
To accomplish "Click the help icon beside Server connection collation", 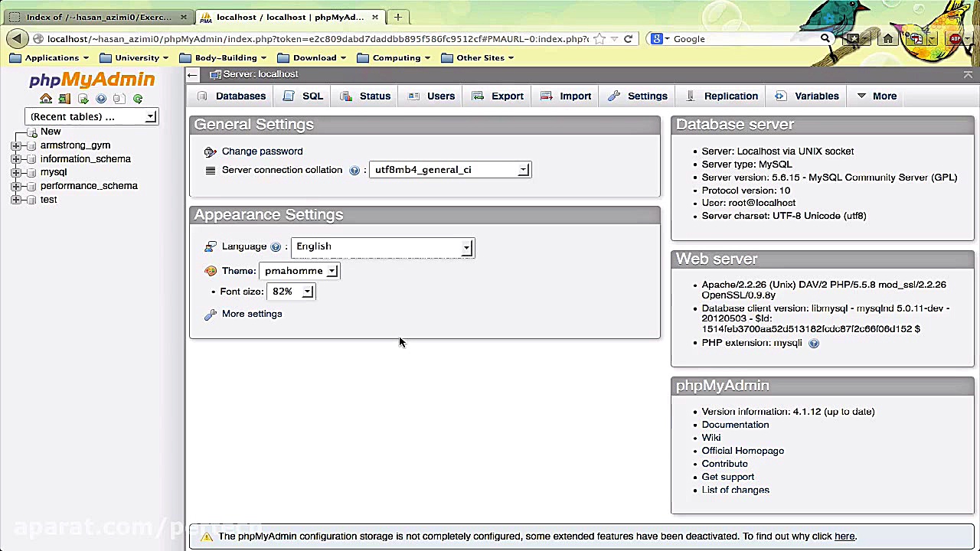I will pyautogui.click(x=354, y=171).
